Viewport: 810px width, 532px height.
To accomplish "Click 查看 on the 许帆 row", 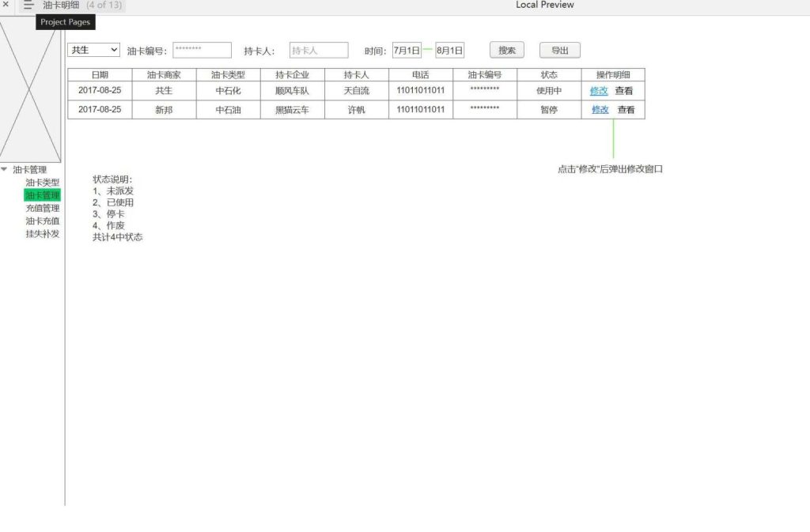I will point(626,109).
